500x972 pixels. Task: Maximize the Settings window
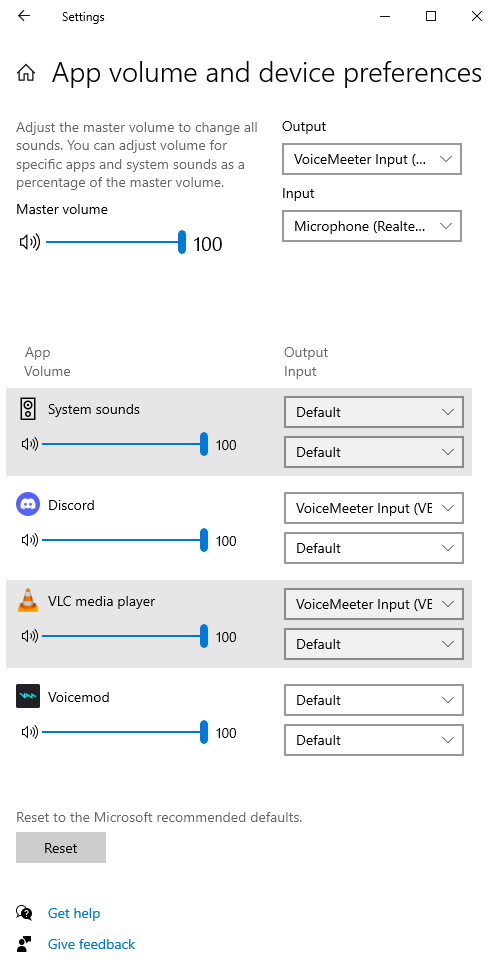tap(431, 16)
